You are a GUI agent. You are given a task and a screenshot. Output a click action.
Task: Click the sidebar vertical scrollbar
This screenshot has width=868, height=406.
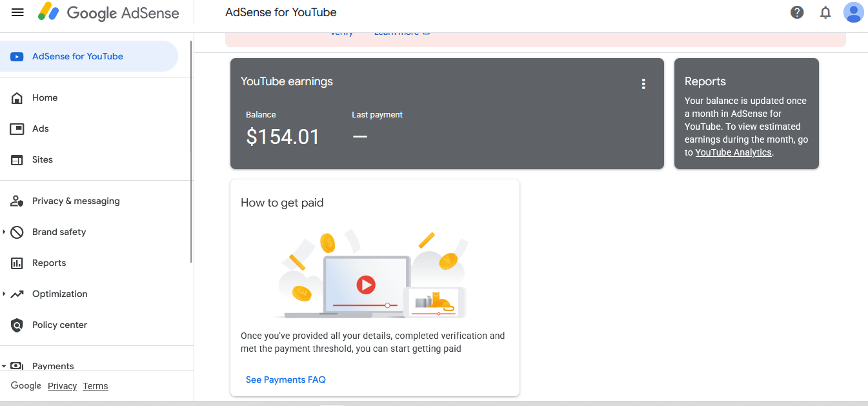pyautogui.click(x=191, y=152)
